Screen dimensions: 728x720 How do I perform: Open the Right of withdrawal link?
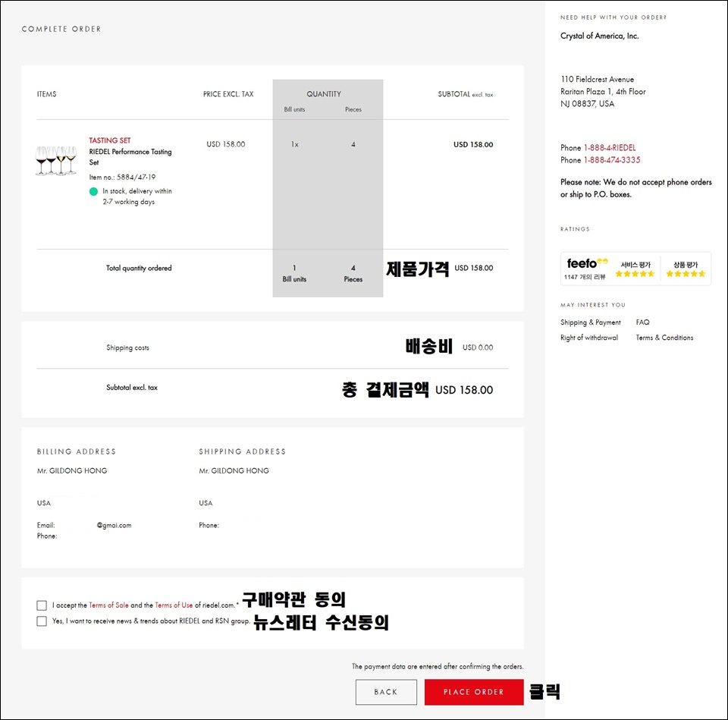[x=589, y=338]
